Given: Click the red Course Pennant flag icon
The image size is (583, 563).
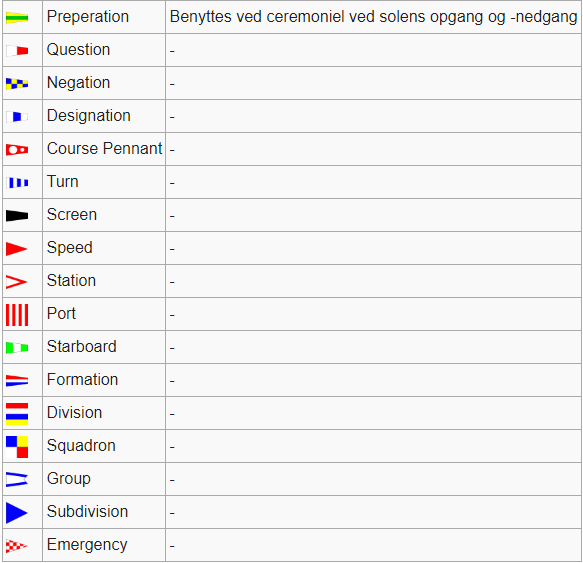Looking at the screenshot, I should point(17,149).
